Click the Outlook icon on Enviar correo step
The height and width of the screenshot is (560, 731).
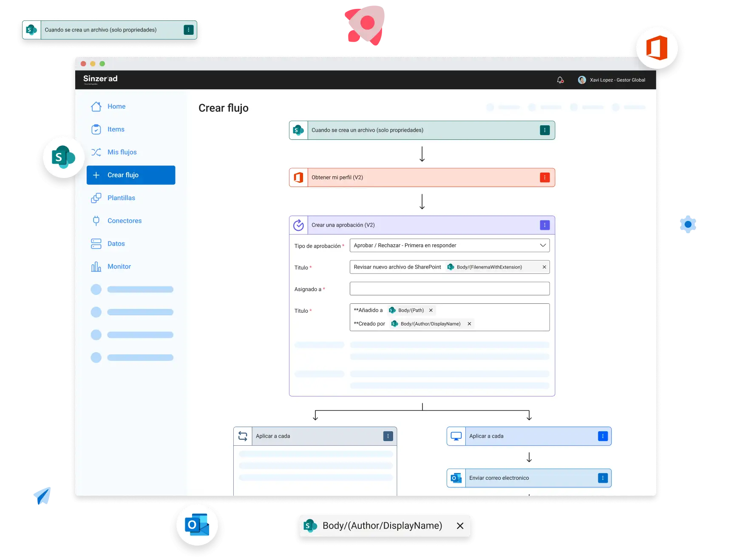pyautogui.click(x=456, y=478)
